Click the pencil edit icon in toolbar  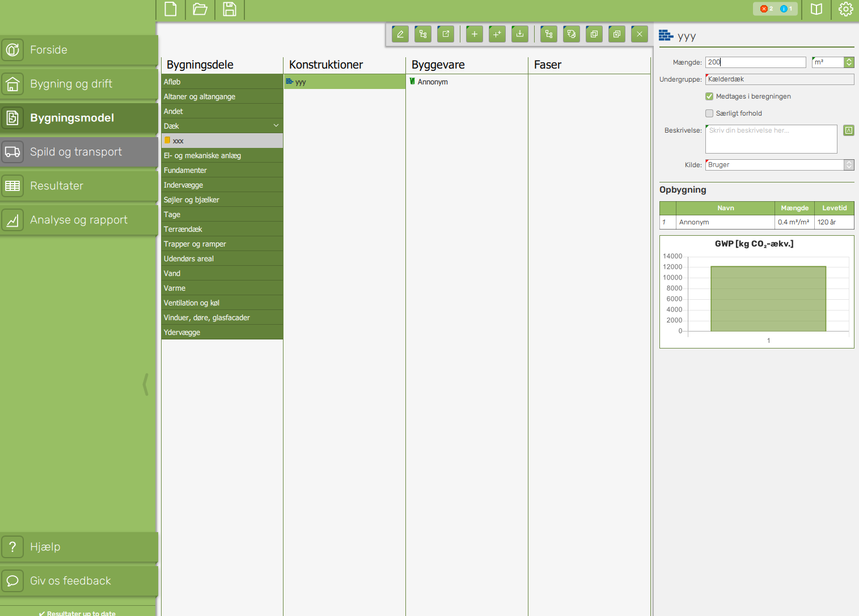(400, 34)
